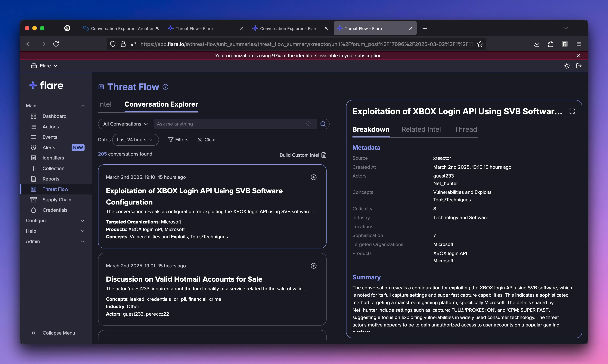
Task: Go to Credentials in the sidebar
Action: 55,210
